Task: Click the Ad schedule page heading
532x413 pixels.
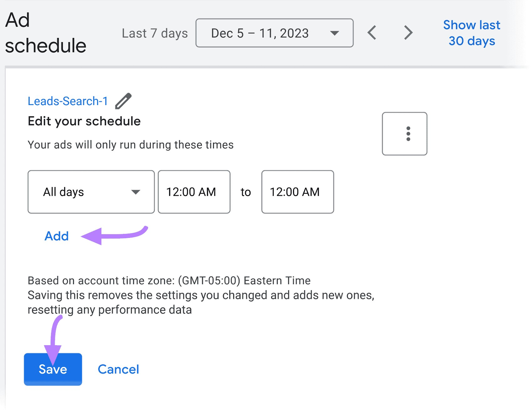Action: pyautogui.click(x=46, y=33)
